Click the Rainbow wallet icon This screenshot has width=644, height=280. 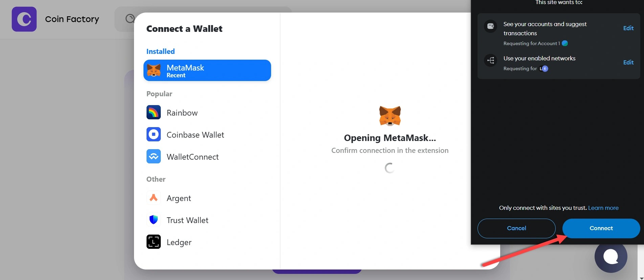(x=154, y=113)
